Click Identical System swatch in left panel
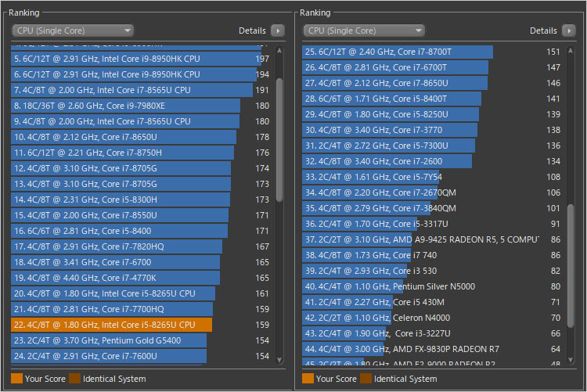This screenshot has height=392, width=587. 74,379
